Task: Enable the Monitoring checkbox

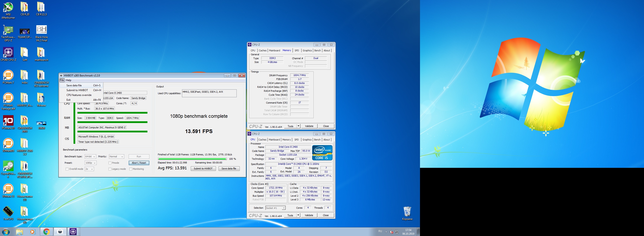Action: (x=131, y=169)
